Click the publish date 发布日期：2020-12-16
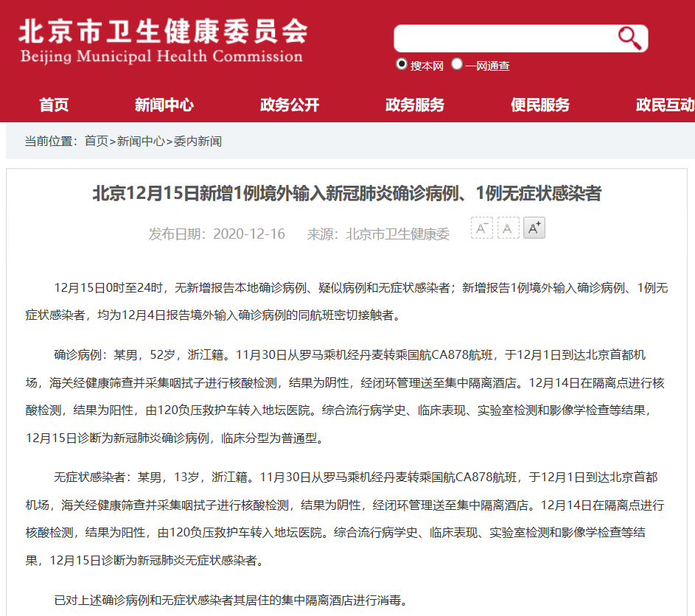Screen dimensions: 695x616 click(x=217, y=234)
